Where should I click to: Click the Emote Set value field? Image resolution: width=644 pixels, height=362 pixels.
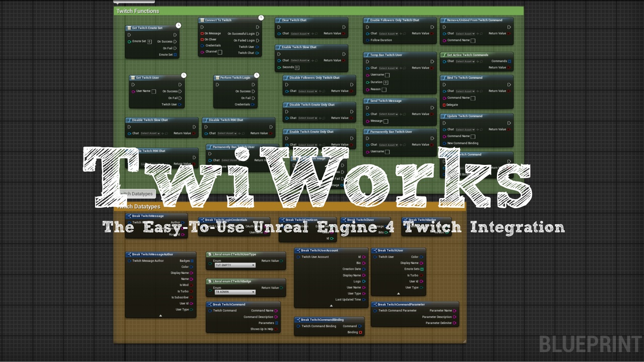coord(149,42)
